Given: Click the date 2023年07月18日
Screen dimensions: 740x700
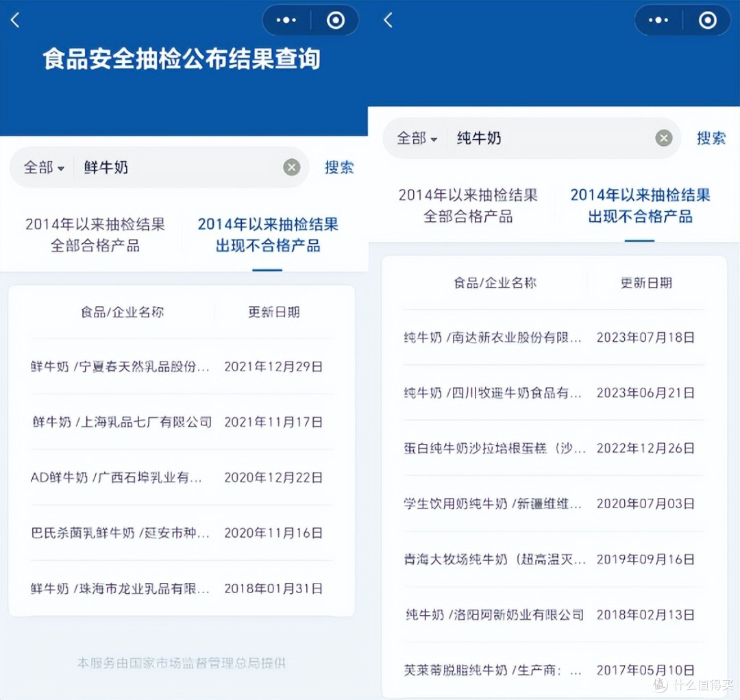Looking at the screenshot, I should (645, 338).
